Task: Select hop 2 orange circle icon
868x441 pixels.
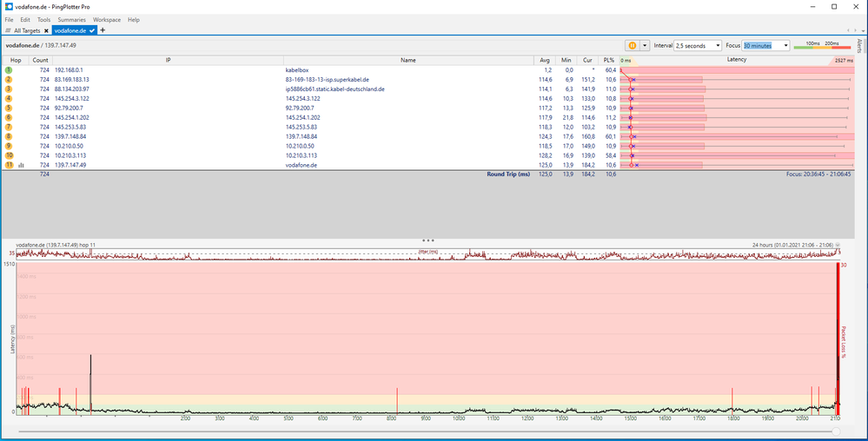Action: [x=9, y=80]
